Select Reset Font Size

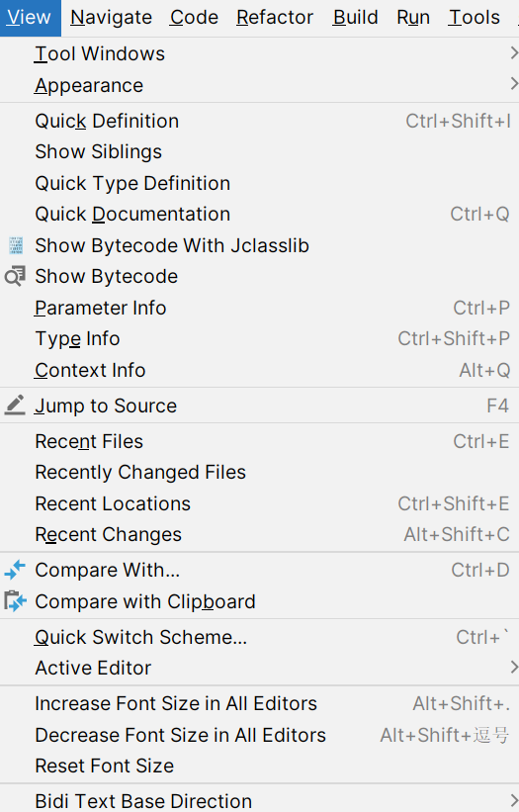click(x=259, y=766)
